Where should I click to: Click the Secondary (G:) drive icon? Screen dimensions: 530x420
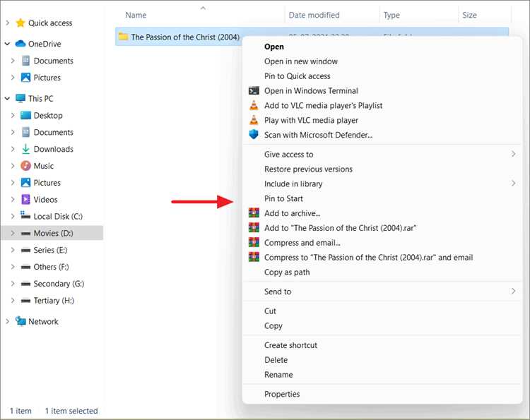25,284
